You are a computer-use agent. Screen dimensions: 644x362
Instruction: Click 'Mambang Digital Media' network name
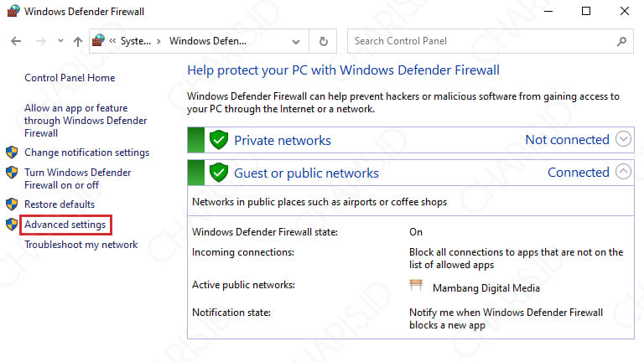click(x=486, y=288)
